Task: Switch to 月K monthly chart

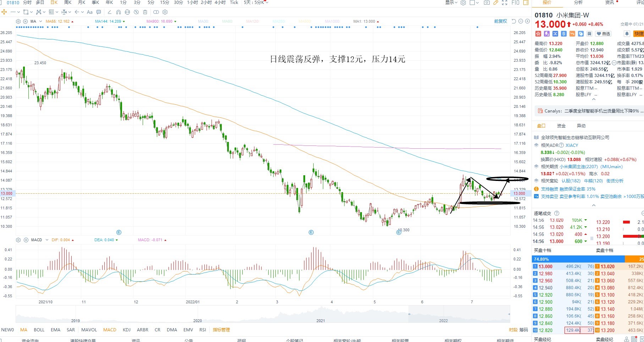Action: pyautogui.click(x=82, y=2)
